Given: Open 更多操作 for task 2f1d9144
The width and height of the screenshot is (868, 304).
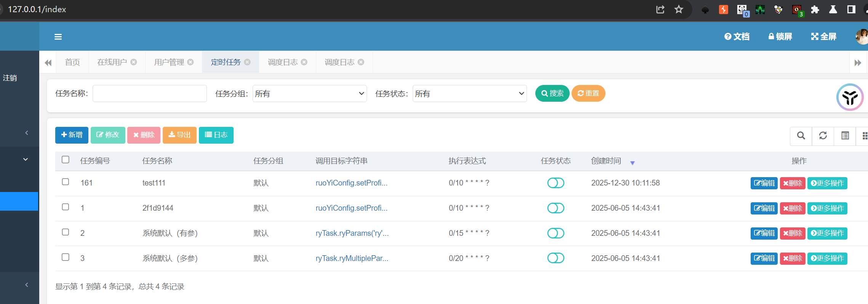Looking at the screenshot, I should point(827,208).
